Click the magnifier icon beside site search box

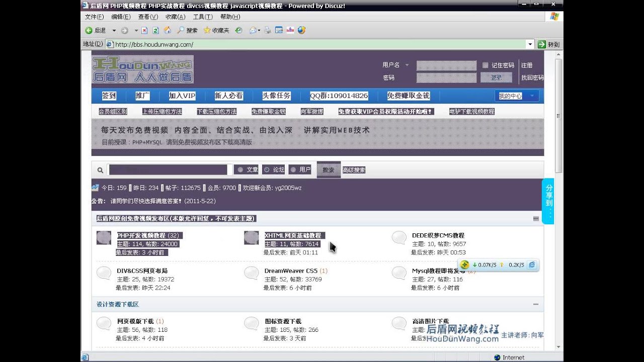[100, 170]
